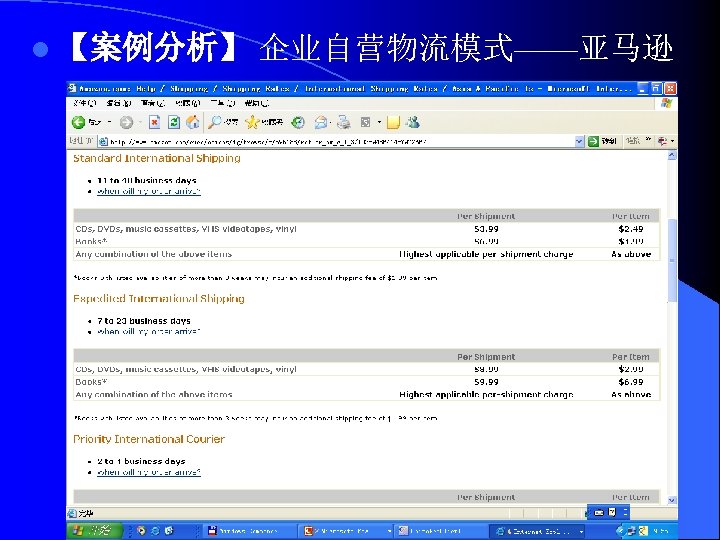Click the Show Desktop quick launch icon
720x540 pixels.
tap(169, 531)
